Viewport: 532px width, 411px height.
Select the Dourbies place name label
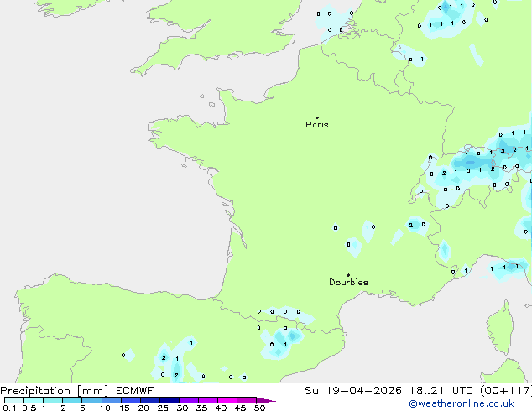(348, 283)
